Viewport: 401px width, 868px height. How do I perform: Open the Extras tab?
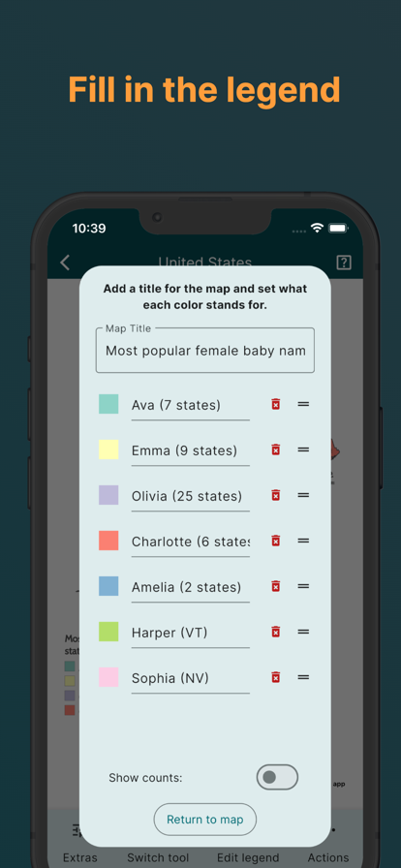click(x=80, y=857)
